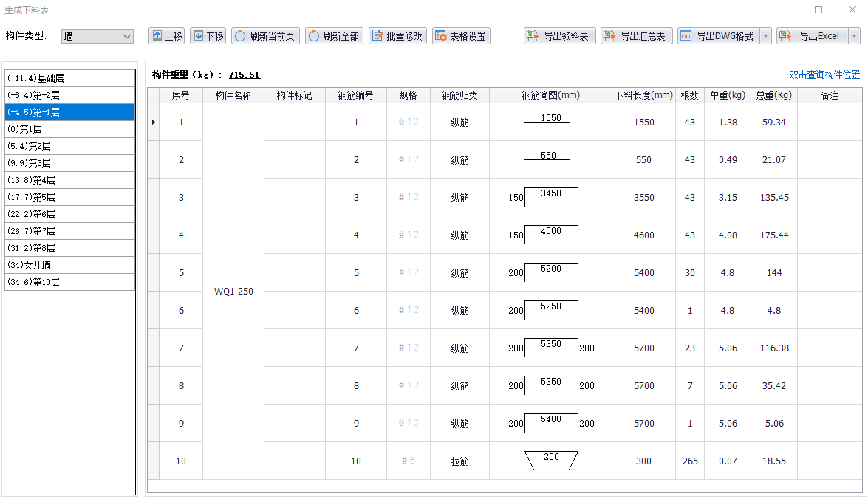868x499 pixels.
Task: Click cutting length cell 4600
Action: point(644,235)
